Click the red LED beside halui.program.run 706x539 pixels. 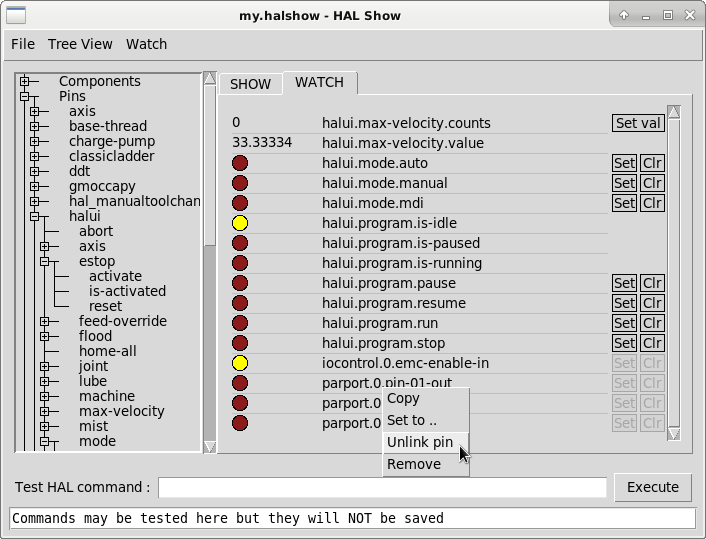click(x=240, y=323)
